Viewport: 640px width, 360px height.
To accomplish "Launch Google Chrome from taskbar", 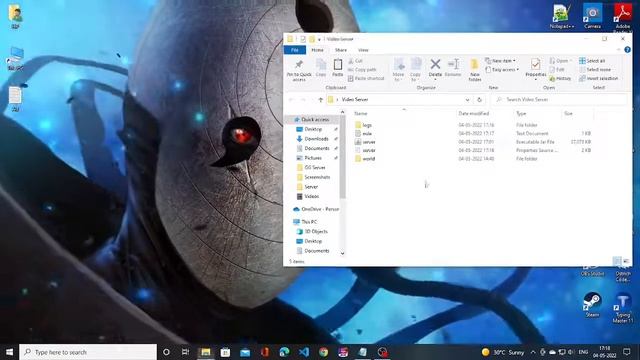I will click(x=324, y=352).
